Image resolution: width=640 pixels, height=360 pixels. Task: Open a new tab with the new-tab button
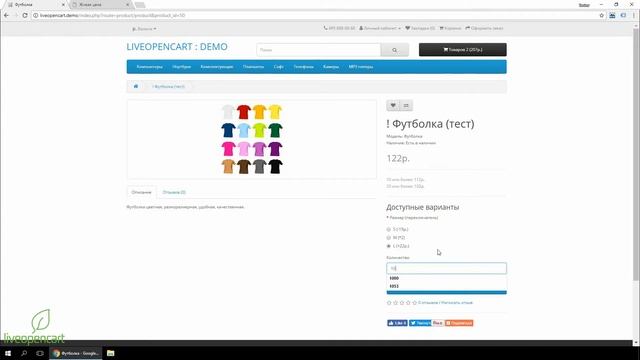click(140, 5)
